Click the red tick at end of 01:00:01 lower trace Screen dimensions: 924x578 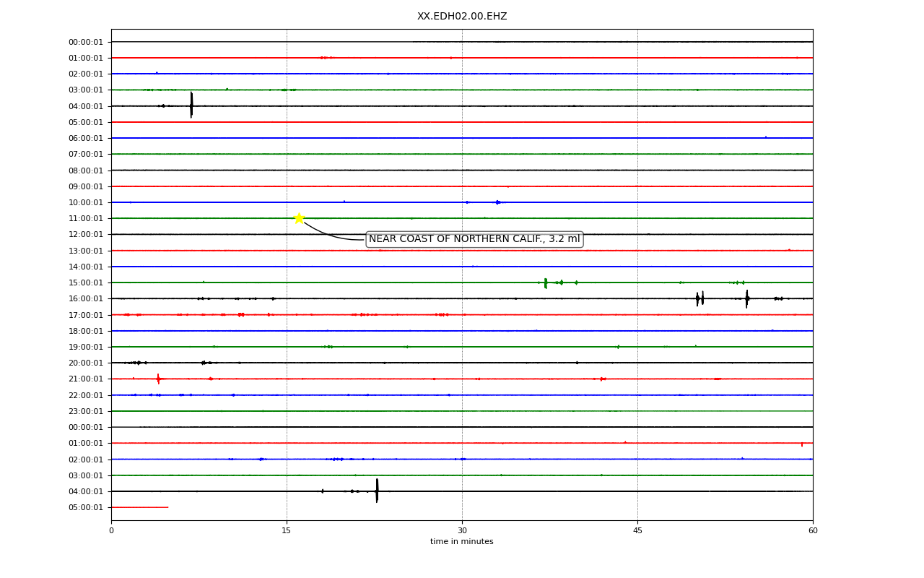pos(802,444)
